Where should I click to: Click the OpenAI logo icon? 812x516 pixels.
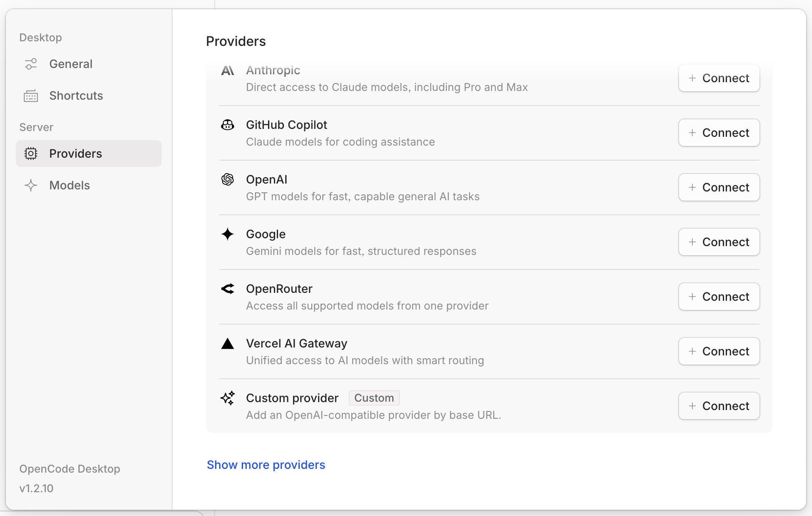click(228, 179)
